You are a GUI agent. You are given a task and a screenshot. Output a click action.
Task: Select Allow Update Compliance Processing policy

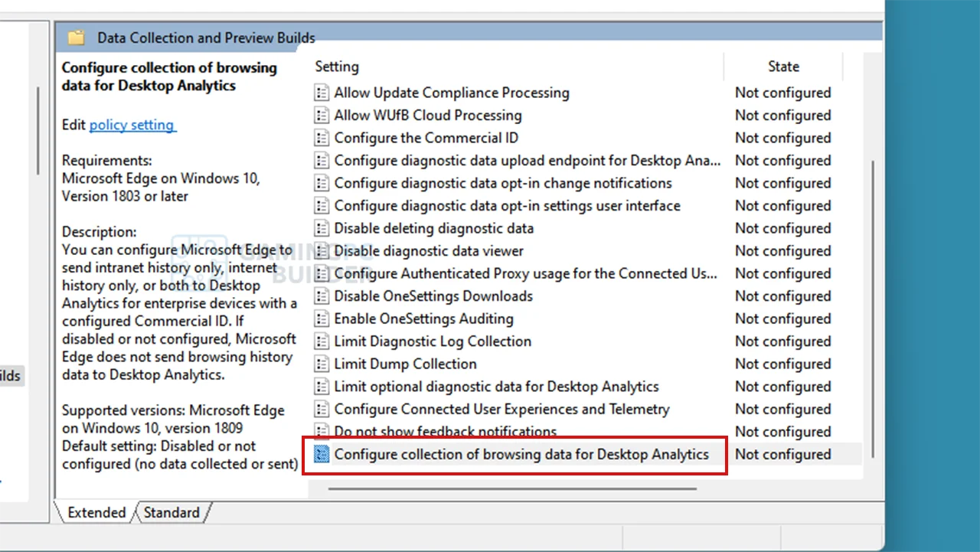pyautogui.click(x=452, y=93)
